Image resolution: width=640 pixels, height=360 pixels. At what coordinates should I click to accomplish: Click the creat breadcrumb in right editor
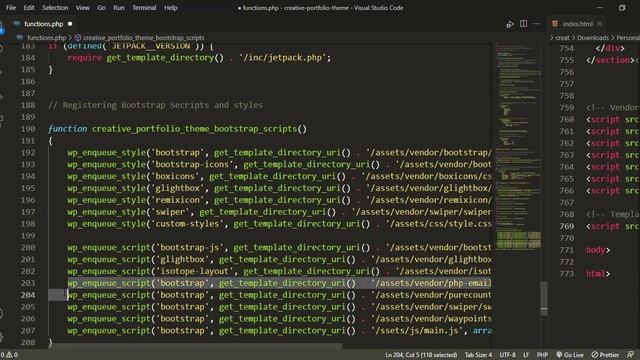click(562, 38)
